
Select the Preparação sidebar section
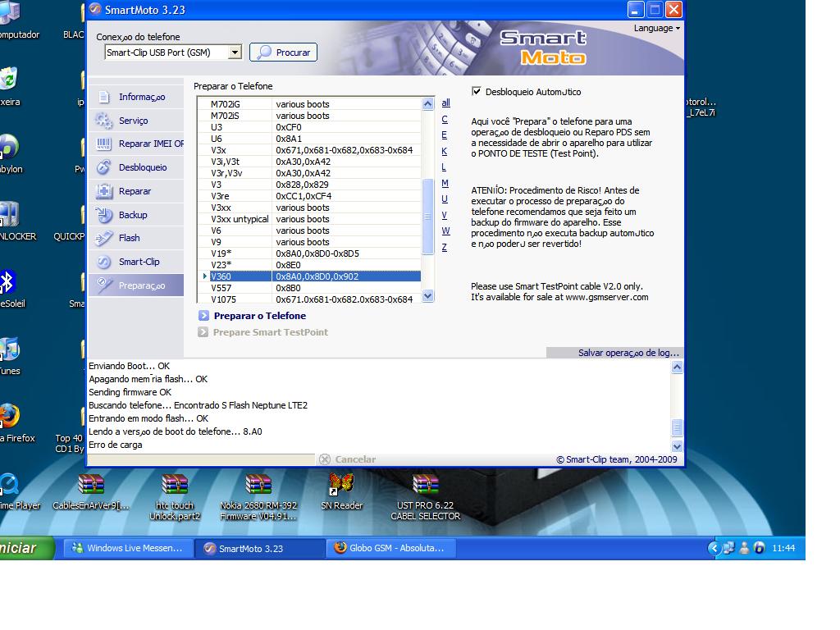coord(136,285)
